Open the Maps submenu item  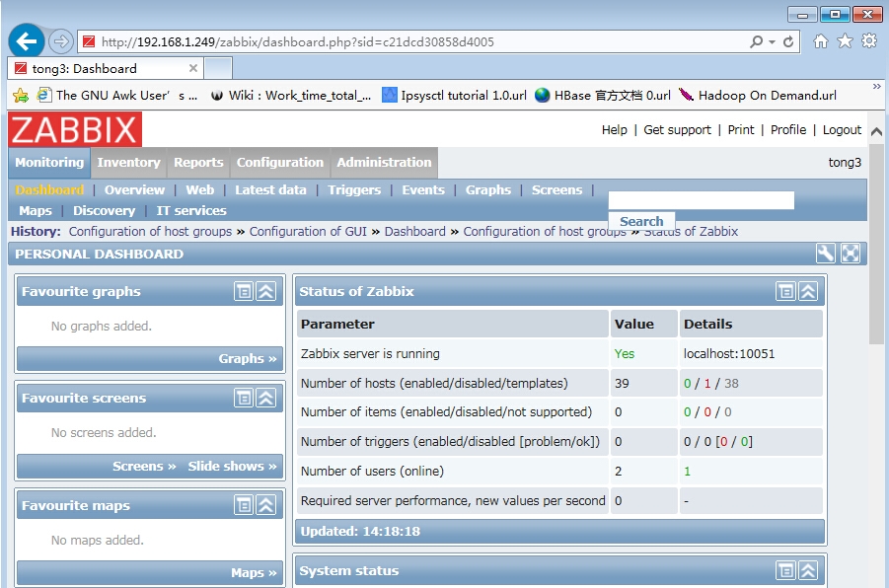point(36,211)
